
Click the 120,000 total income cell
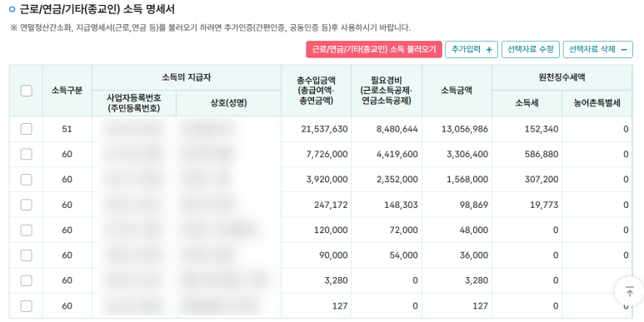point(317,230)
